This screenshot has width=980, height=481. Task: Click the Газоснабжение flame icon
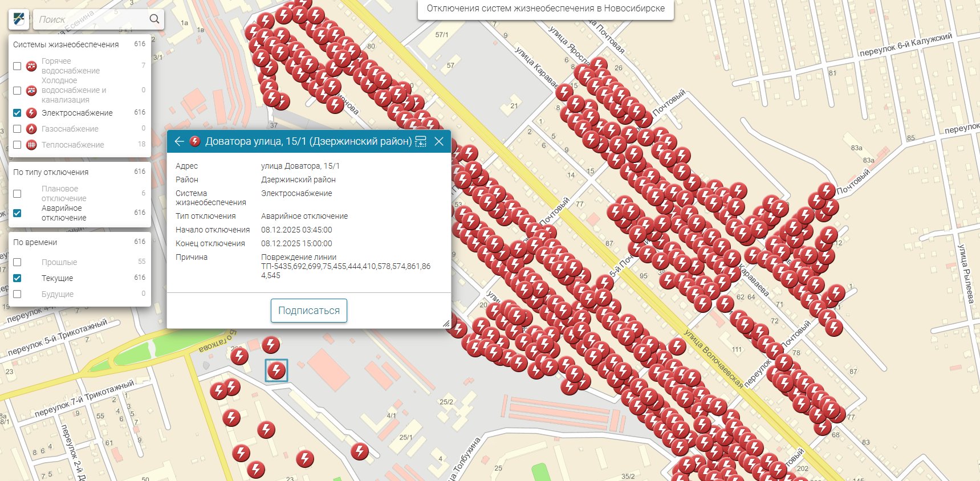point(31,129)
